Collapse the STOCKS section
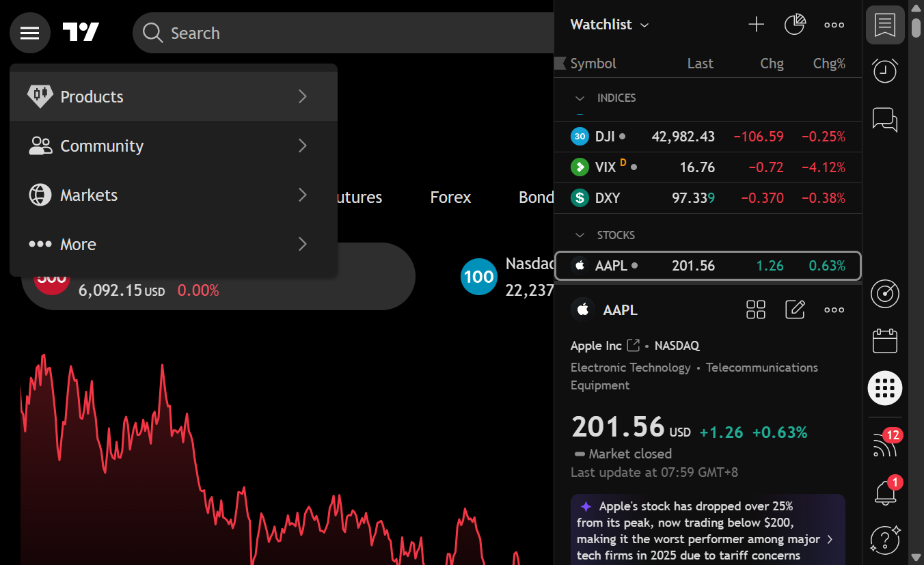924x565 pixels. (580, 235)
